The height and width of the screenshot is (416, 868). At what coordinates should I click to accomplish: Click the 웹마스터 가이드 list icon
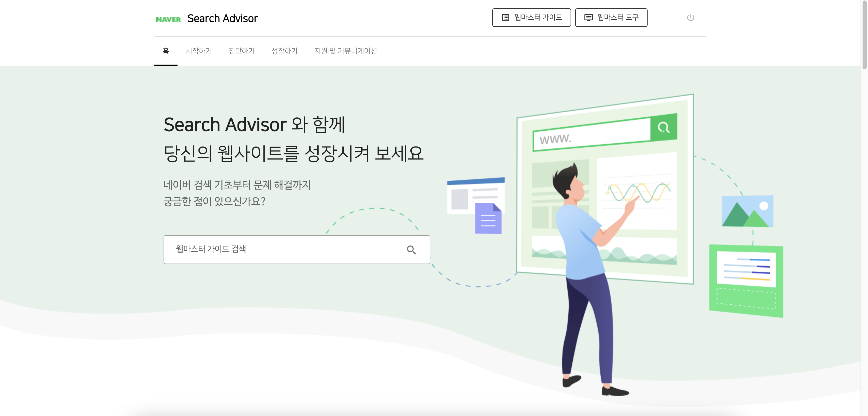(x=505, y=18)
